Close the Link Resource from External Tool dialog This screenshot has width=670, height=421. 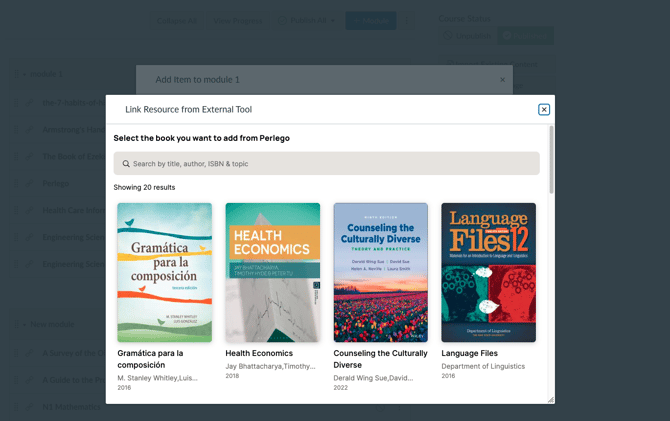pyautogui.click(x=544, y=109)
